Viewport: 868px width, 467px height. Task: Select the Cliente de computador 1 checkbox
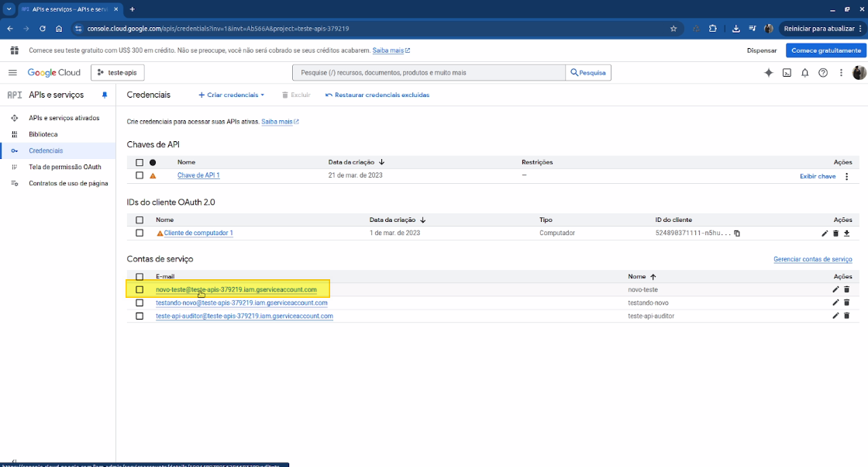coord(139,233)
